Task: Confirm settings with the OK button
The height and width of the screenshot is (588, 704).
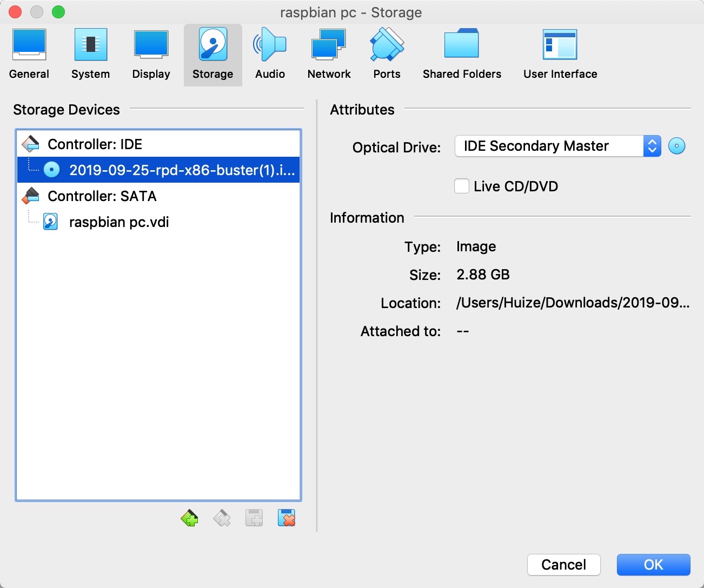Action: tap(653, 565)
